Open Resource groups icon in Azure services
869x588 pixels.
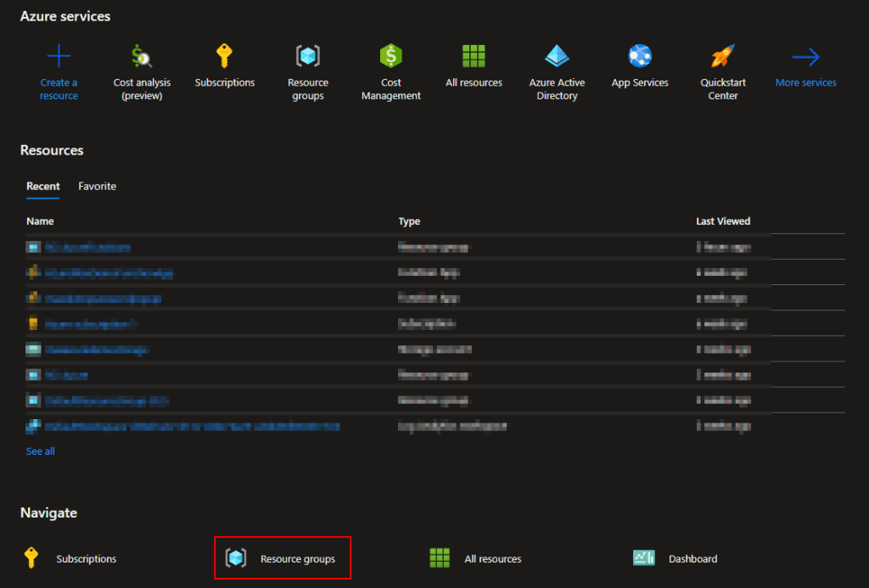tap(307, 57)
